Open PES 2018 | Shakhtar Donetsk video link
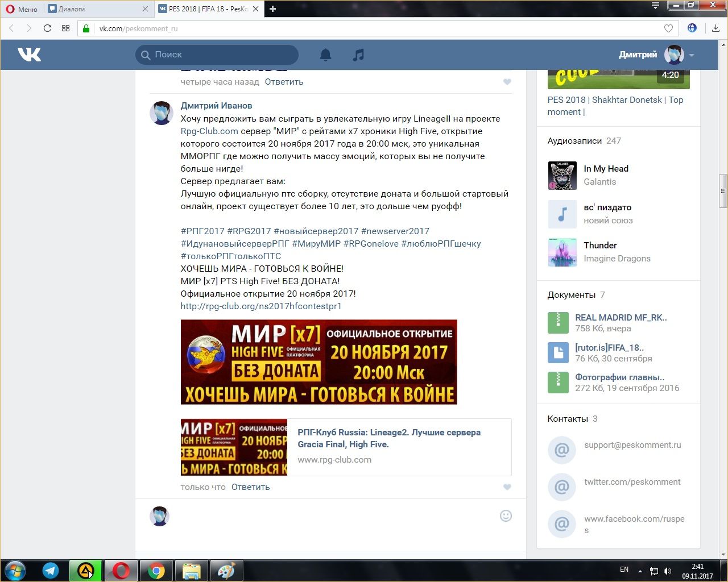Screen dimensions: 728x582 pyautogui.click(x=615, y=106)
